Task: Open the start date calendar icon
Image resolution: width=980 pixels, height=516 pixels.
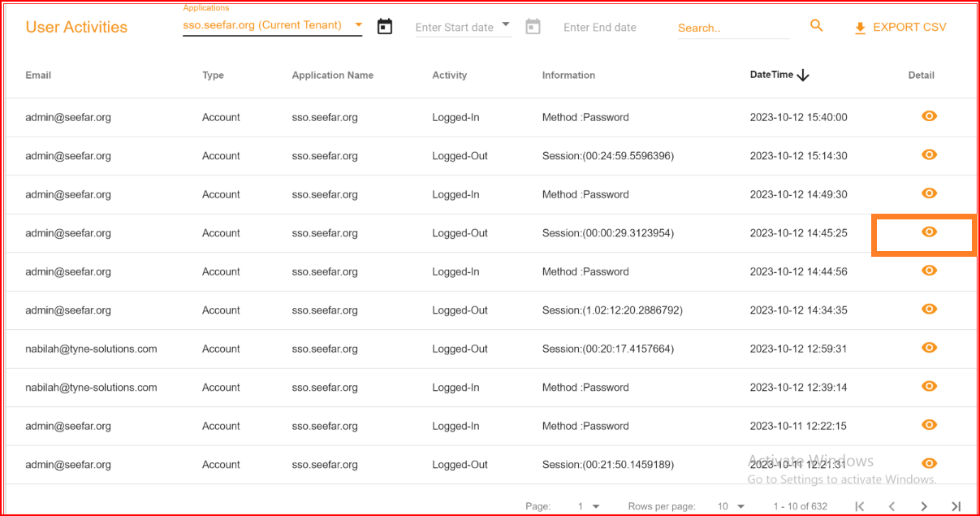Action: tap(385, 27)
